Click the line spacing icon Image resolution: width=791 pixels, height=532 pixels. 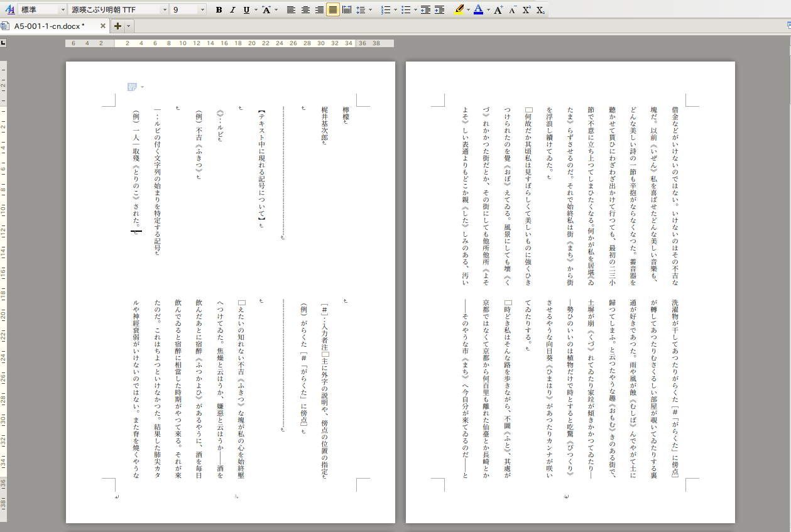[x=361, y=10]
